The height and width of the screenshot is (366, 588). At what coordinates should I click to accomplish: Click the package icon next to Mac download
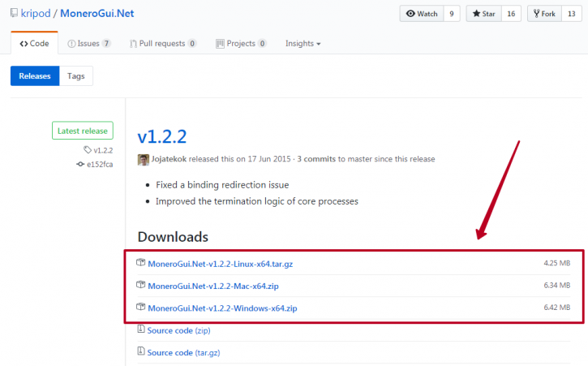click(x=140, y=285)
